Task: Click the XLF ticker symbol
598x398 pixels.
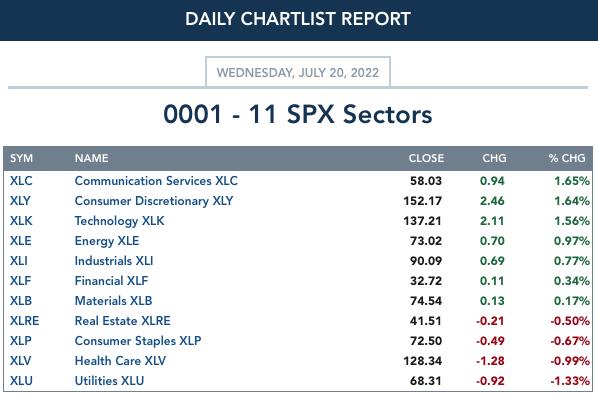Action: pos(20,281)
